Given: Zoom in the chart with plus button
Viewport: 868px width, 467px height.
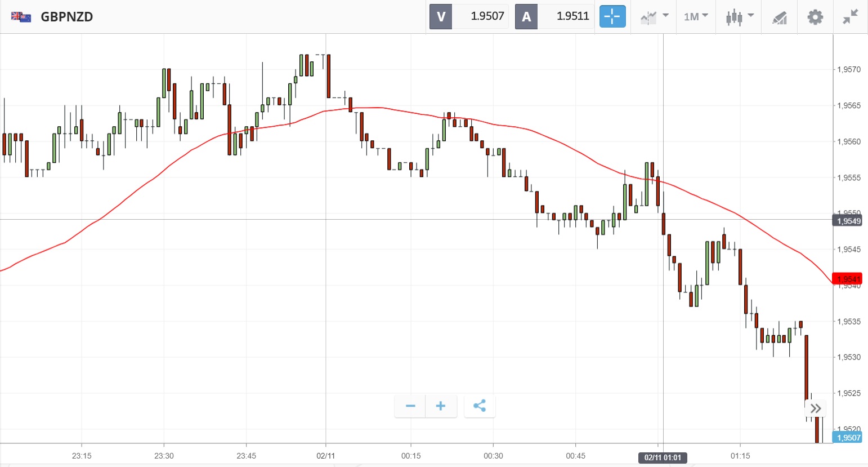Looking at the screenshot, I should (x=441, y=406).
